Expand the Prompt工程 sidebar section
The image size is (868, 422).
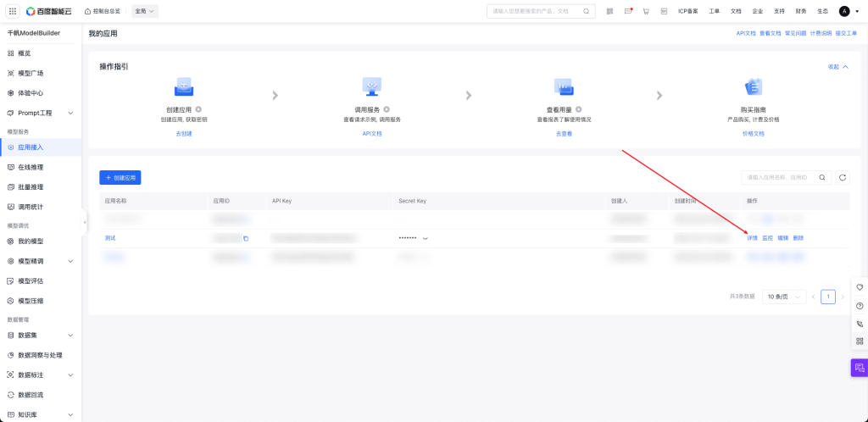[x=70, y=113]
